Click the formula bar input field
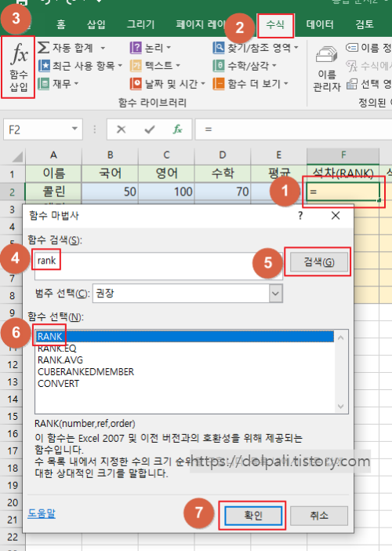The width and height of the screenshot is (392, 551). (x=293, y=130)
